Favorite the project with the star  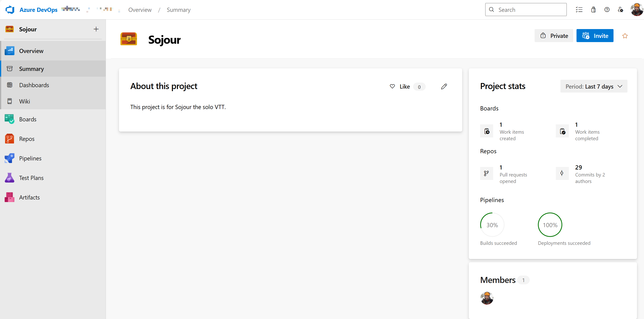click(x=625, y=36)
